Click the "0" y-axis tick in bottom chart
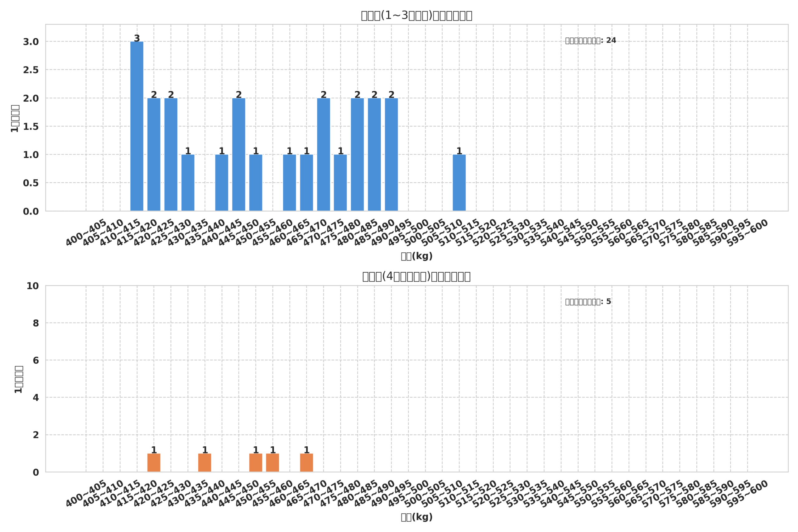The image size is (798, 532). (x=36, y=472)
